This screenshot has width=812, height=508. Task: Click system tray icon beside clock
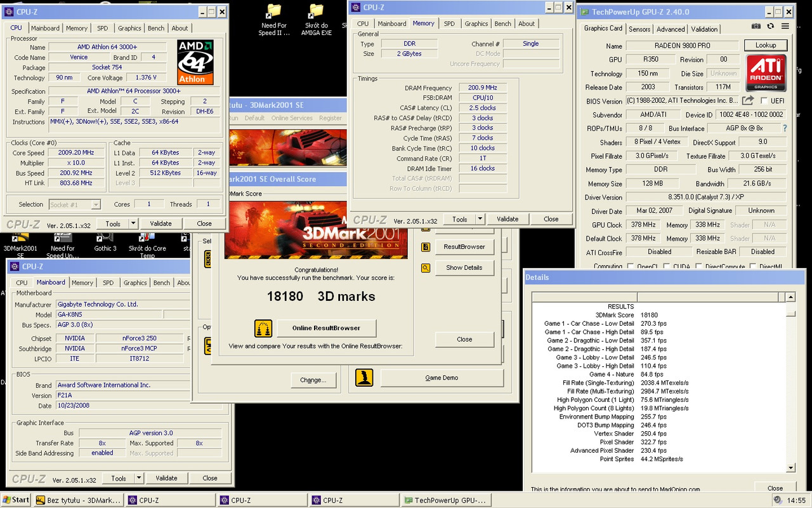coord(778,500)
